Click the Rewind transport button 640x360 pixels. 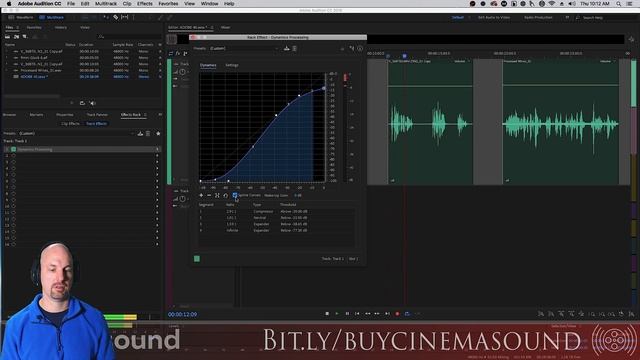point(367,313)
